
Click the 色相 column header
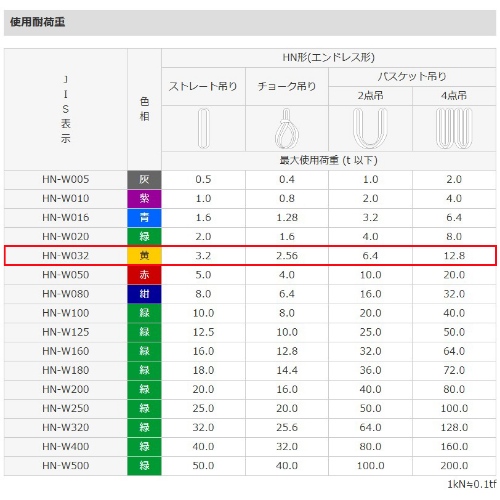pyautogui.click(x=144, y=109)
